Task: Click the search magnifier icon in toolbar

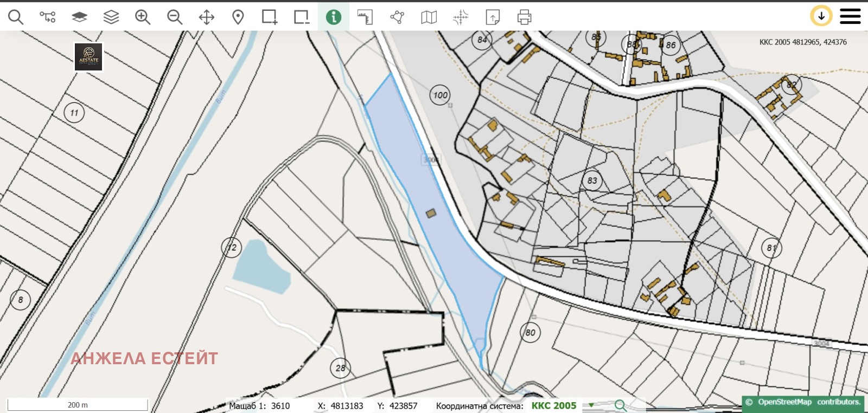Action: click(16, 17)
